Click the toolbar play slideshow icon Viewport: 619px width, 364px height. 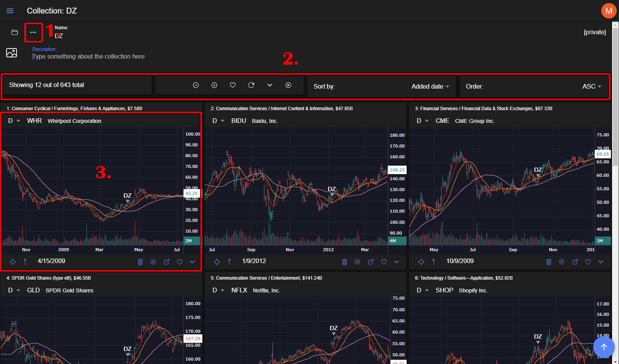pyautogui.click(x=288, y=85)
